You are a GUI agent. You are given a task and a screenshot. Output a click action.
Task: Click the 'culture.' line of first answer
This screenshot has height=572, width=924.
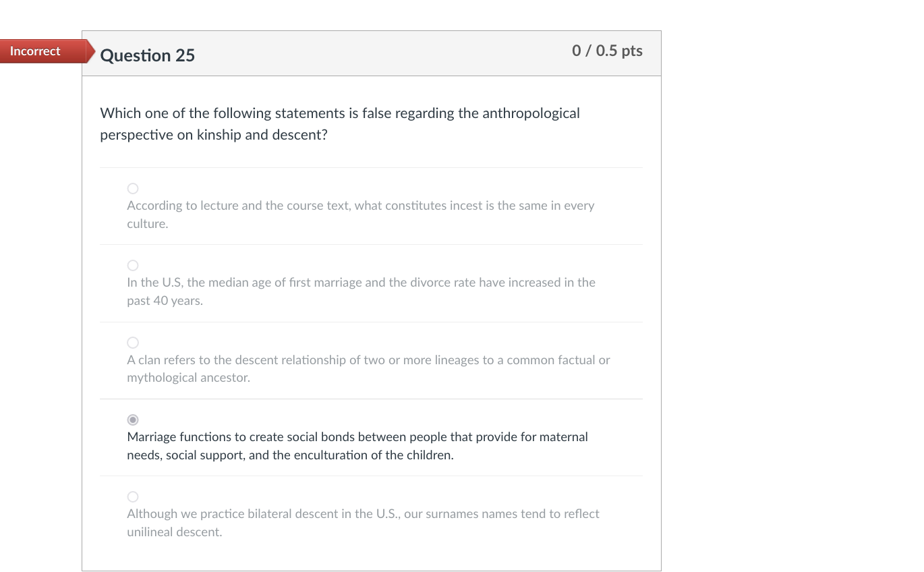148,224
